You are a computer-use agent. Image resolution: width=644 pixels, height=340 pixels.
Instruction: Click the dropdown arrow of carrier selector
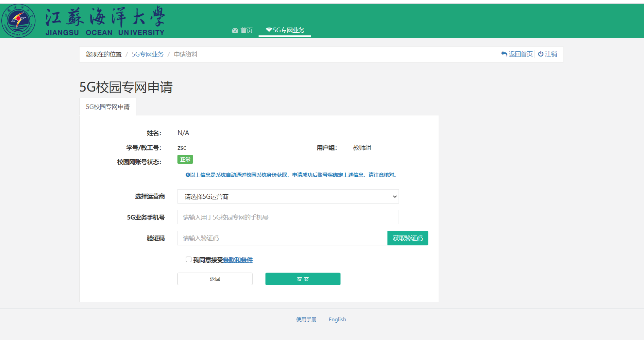pyautogui.click(x=394, y=196)
